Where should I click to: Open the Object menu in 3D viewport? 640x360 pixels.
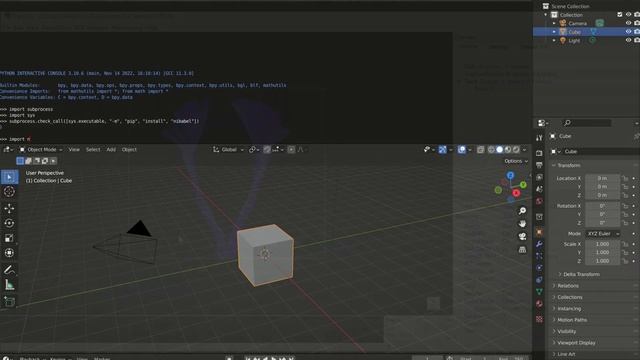(129, 150)
